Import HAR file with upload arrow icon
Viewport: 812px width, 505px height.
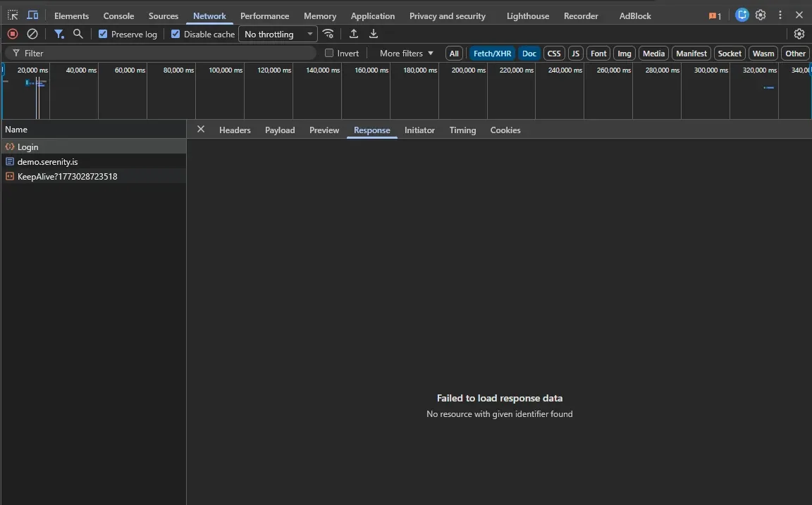click(x=354, y=33)
